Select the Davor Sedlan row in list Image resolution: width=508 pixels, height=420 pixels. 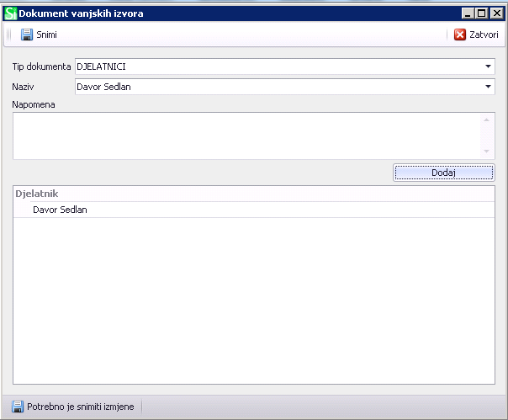click(254, 210)
